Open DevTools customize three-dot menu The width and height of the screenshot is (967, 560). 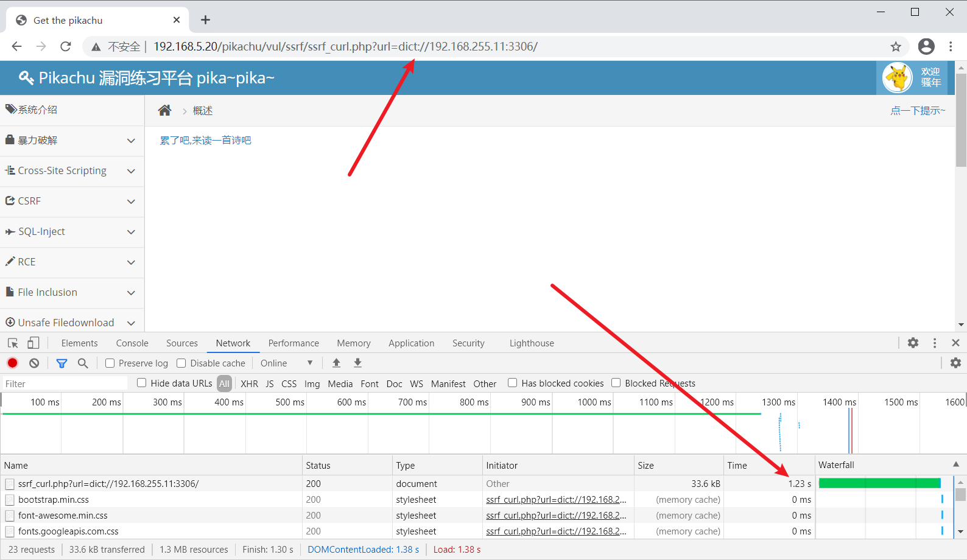coord(935,343)
